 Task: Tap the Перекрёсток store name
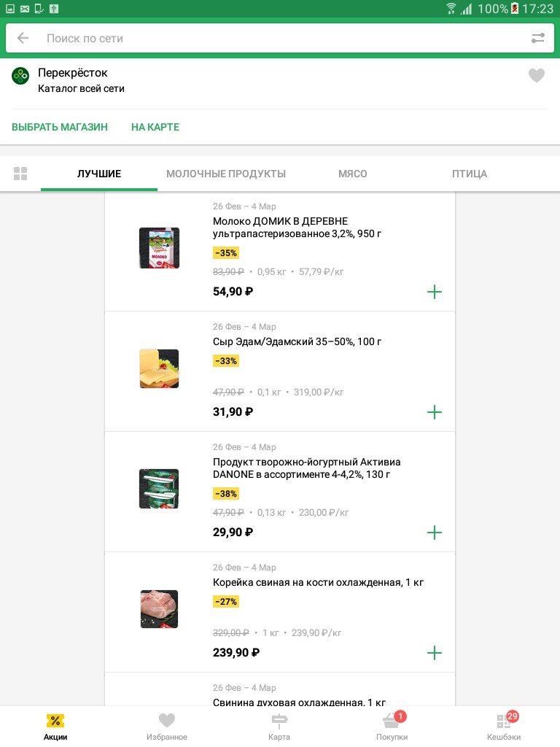coord(72,73)
